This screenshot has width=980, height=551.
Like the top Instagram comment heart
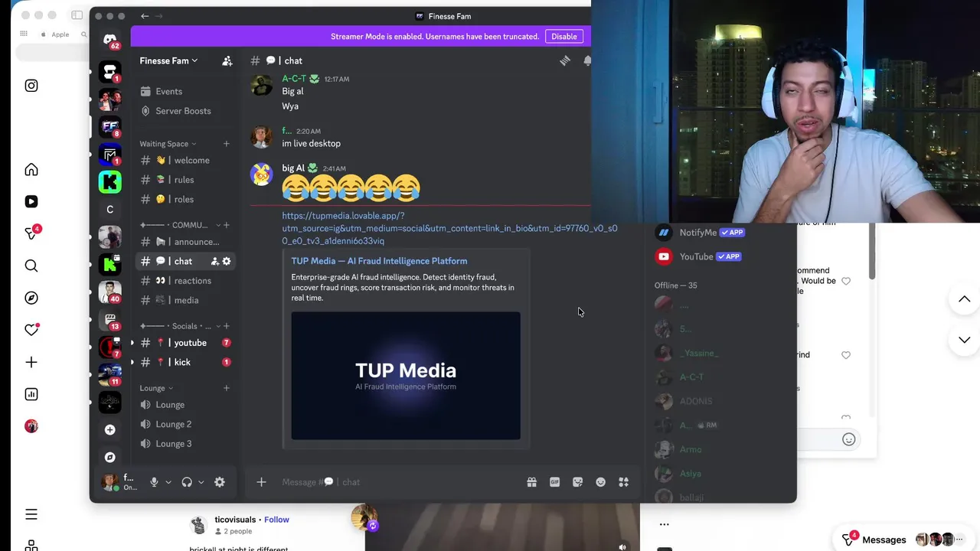point(846,281)
